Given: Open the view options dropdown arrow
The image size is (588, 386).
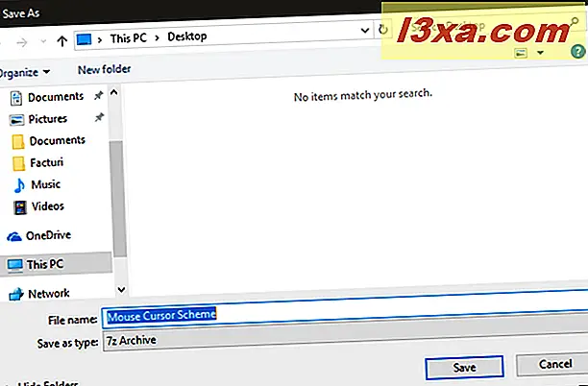Looking at the screenshot, I should 540,53.
